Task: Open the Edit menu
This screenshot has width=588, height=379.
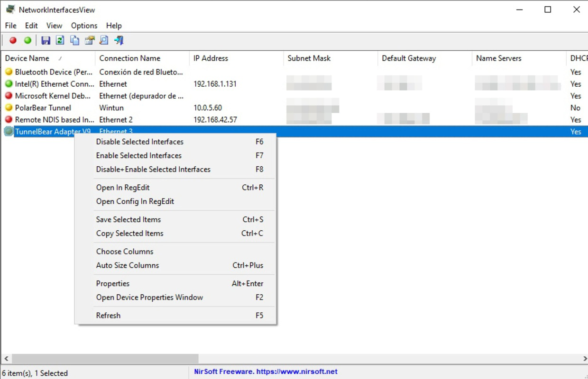Action: click(31, 26)
